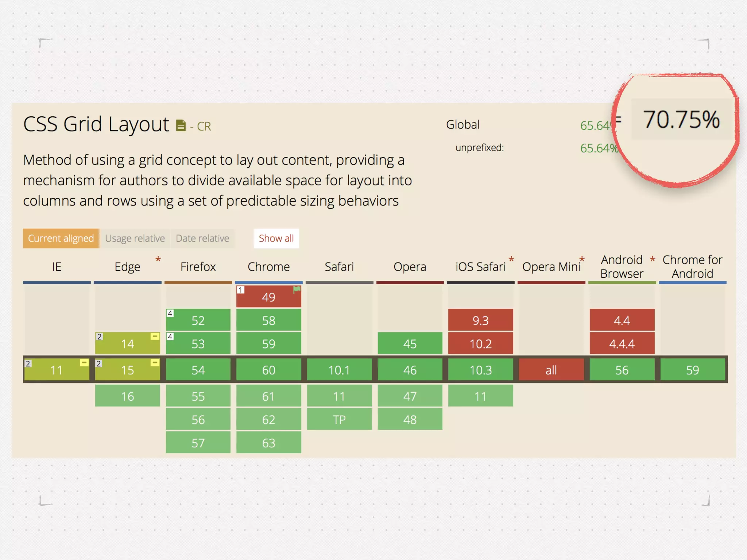
Task: Click the yellow prefix icon on IE 11
Action: click(84, 362)
